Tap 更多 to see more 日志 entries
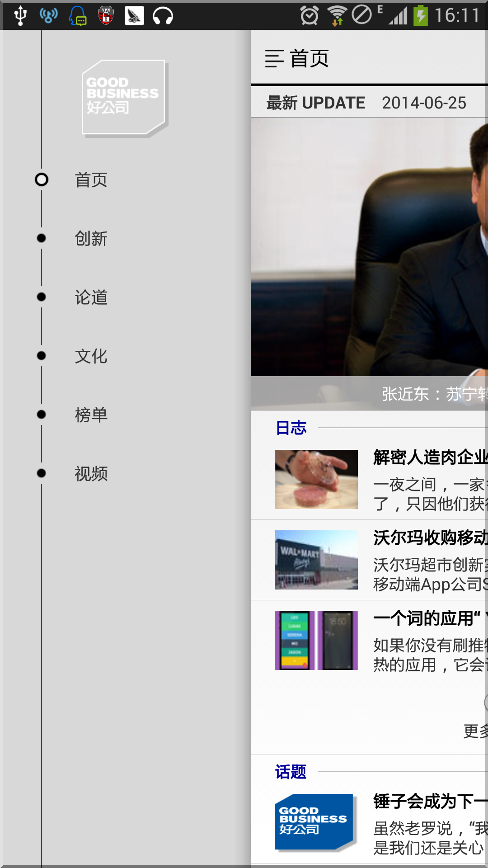488x868 pixels. point(476,731)
